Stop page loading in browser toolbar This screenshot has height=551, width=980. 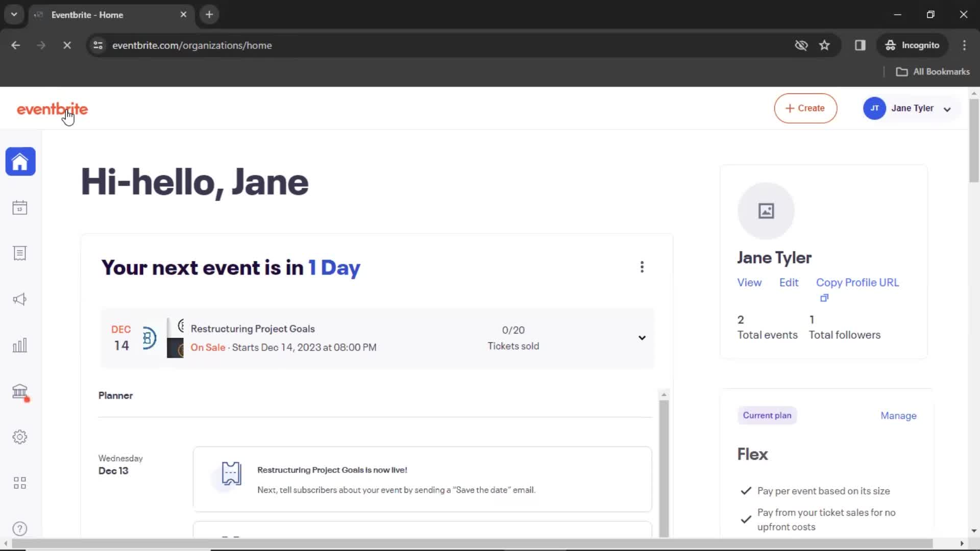click(x=67, y=45)
